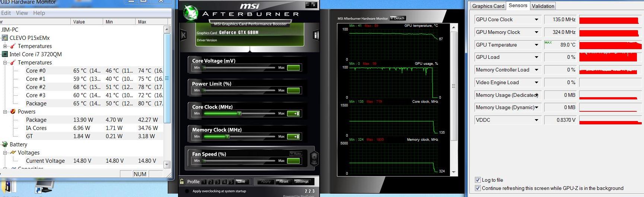The height and width of the screenshot is (197, 644).
Task: Open the Afterburner info 'i' side button
Action: click(x=316, y=35)
